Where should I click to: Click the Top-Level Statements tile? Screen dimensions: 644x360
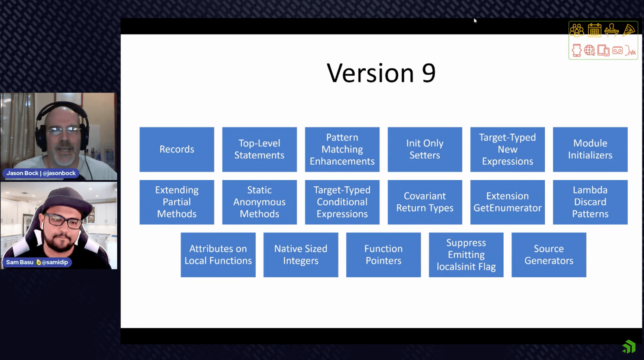(259, 149)
